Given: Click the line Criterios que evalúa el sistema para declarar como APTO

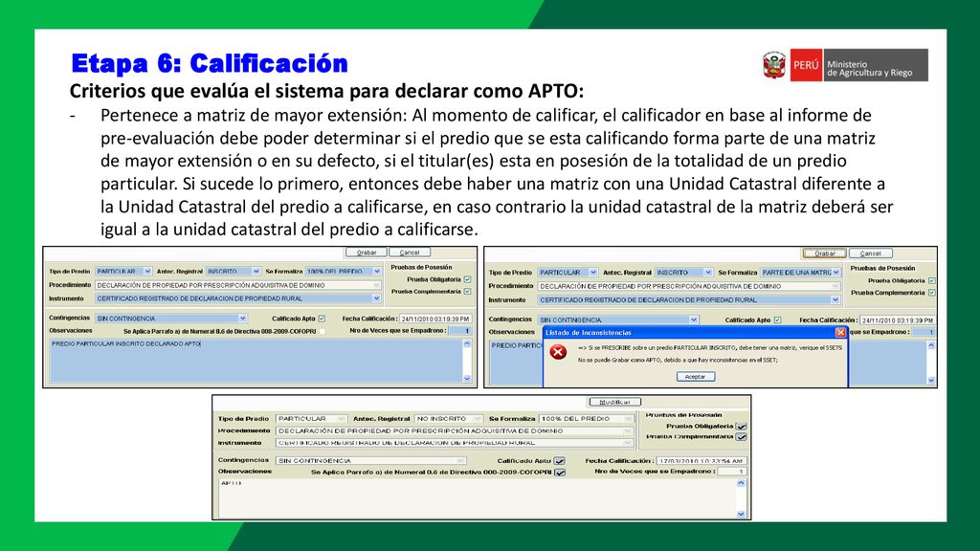Looking at the screenshot, I should [326, 91].
